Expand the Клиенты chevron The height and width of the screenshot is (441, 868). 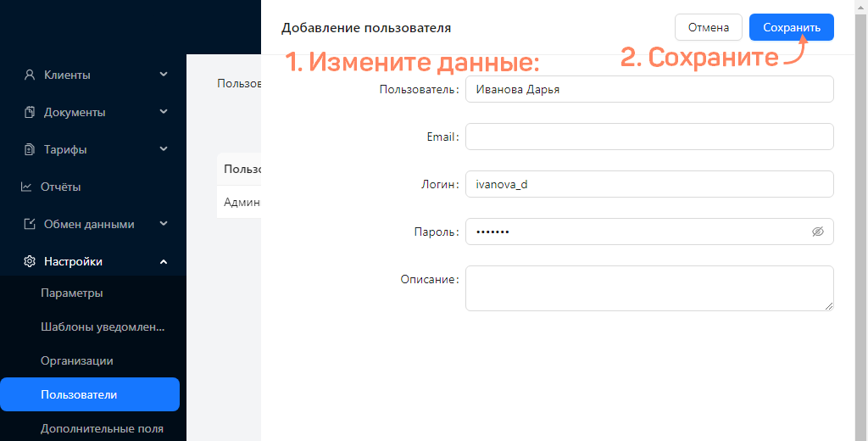click(x=164, y=75)
